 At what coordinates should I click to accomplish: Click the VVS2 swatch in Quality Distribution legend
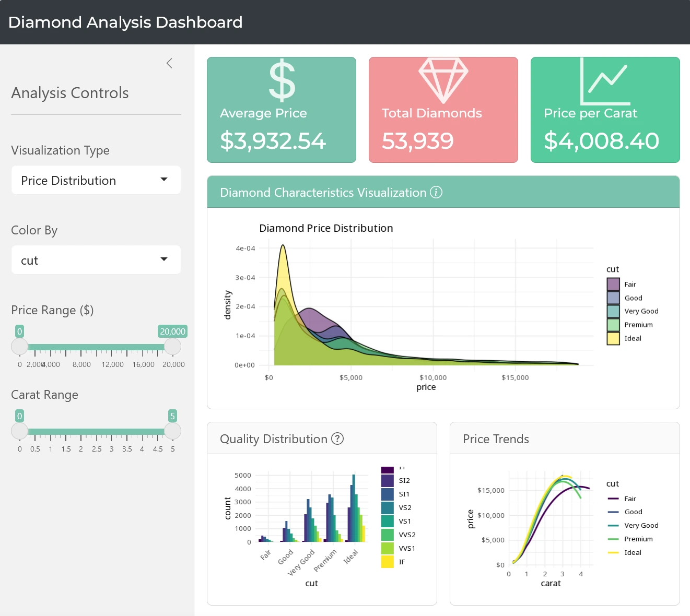tap(388, 535)
